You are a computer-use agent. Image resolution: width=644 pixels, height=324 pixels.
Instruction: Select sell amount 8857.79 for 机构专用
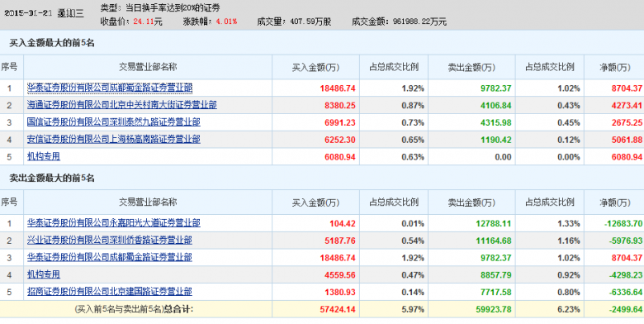[495, 275]
